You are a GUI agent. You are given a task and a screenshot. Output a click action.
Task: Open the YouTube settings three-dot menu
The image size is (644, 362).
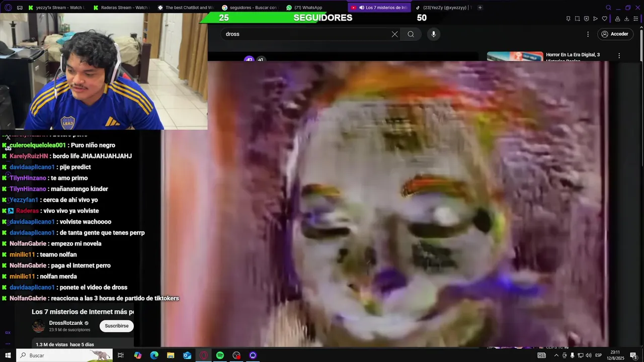click(x=588, y=34)
